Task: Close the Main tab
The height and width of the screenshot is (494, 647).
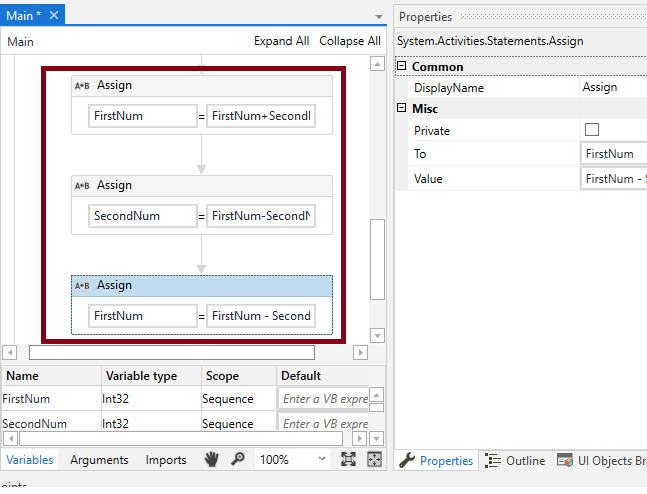Action: point(53,15)
